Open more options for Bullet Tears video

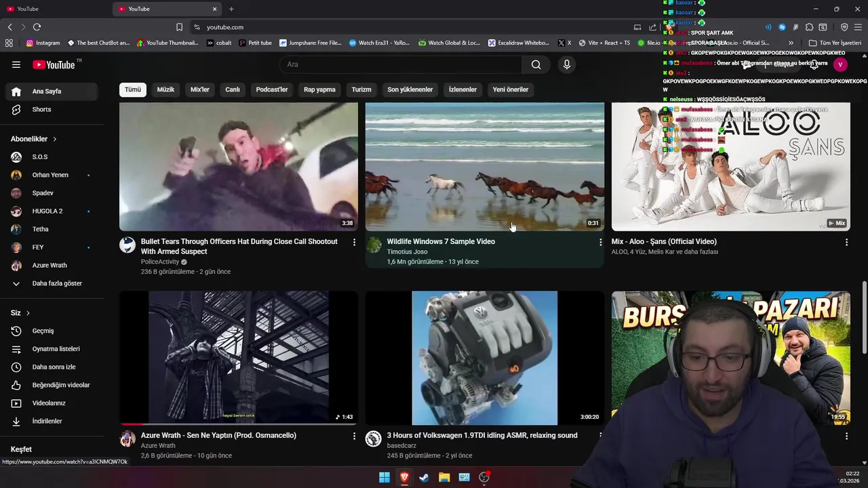click(x=354, y=242)
